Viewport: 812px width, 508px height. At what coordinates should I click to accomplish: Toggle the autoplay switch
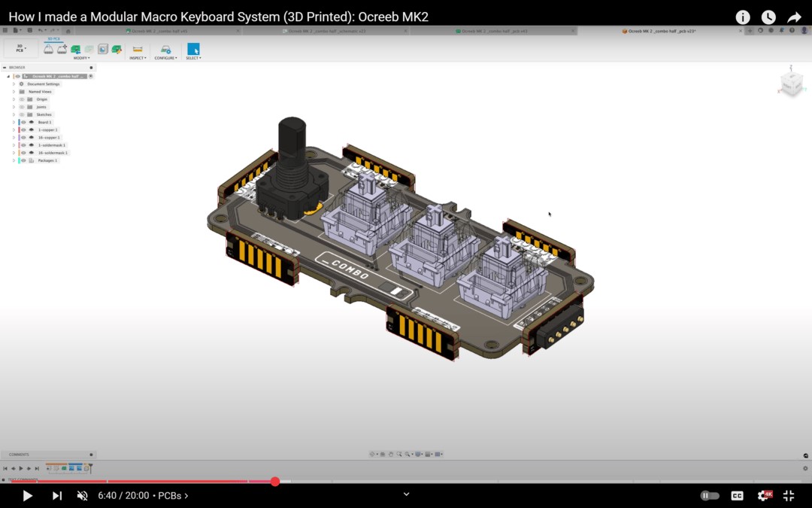pos(710,495)
